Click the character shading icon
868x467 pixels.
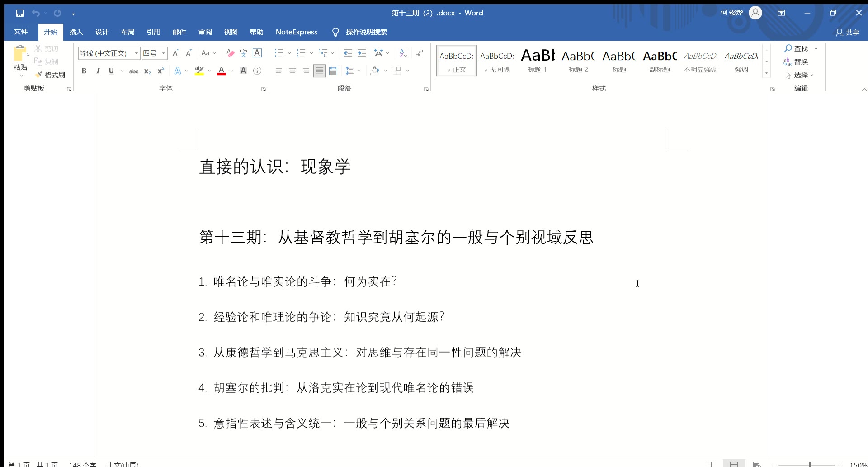tap(243, 71)
